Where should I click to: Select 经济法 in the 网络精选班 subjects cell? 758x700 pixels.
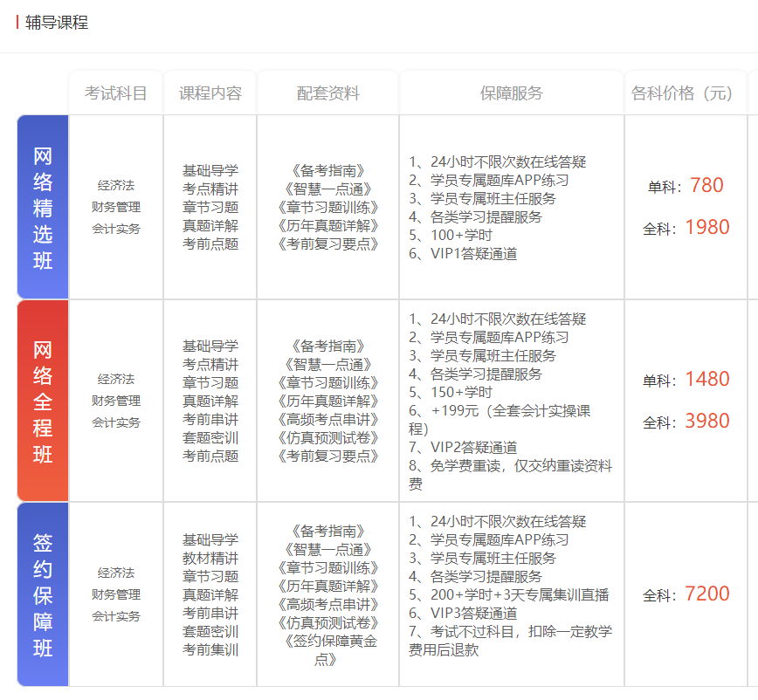[x=116, y=186]
